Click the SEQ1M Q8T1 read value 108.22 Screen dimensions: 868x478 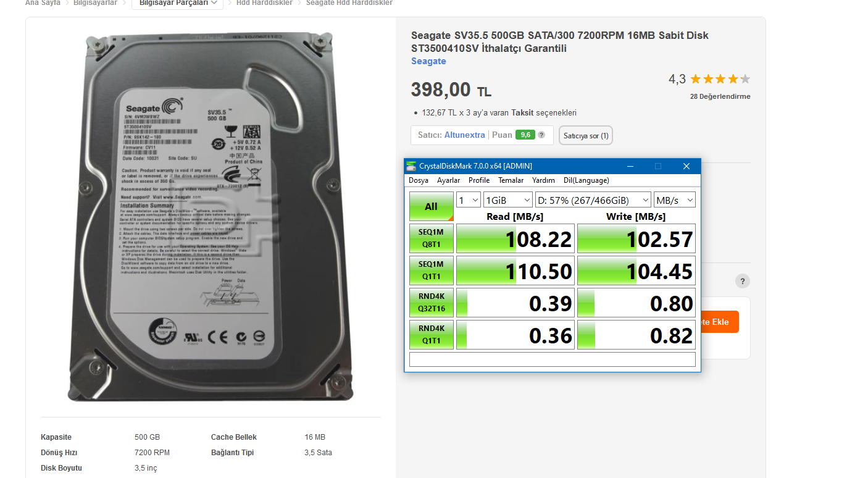[515, 238]
